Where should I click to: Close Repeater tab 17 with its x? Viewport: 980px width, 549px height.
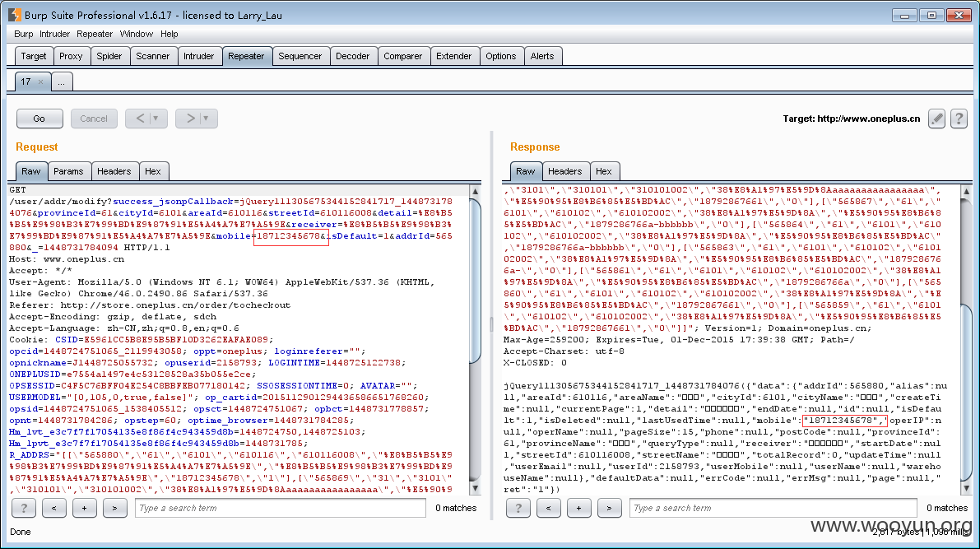(40, 82)
